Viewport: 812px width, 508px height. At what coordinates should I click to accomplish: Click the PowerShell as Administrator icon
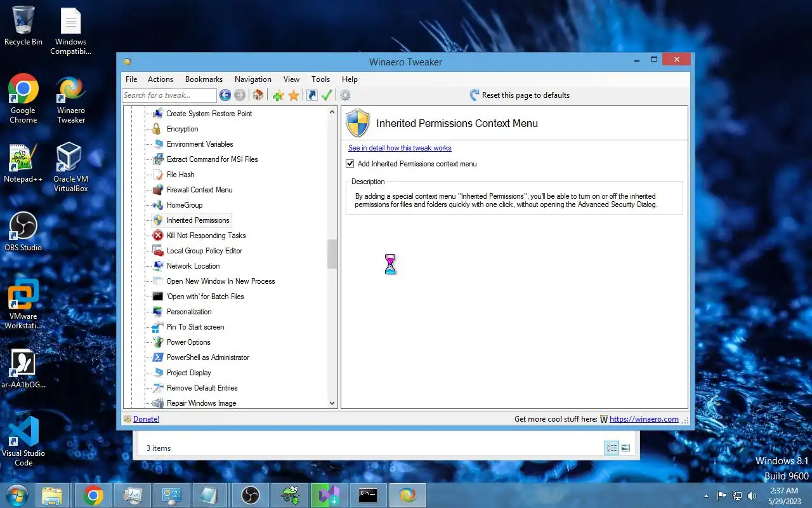(158, 358)
